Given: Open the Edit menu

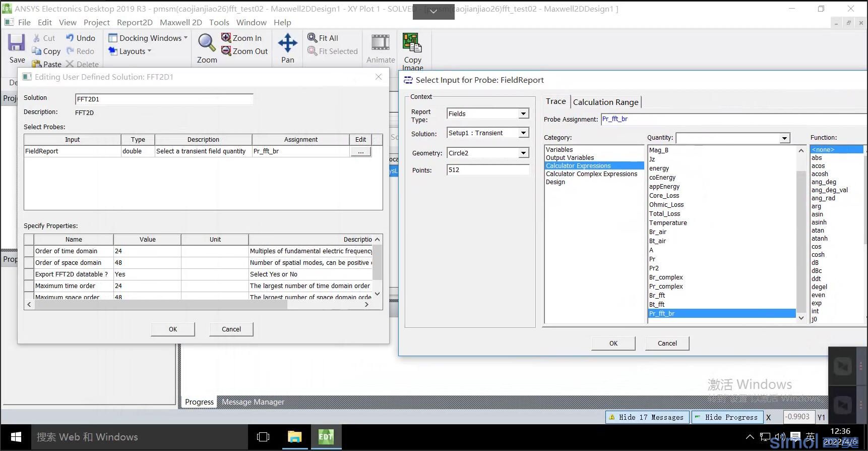Looking at the screenshot, I should tap(45, 22).
